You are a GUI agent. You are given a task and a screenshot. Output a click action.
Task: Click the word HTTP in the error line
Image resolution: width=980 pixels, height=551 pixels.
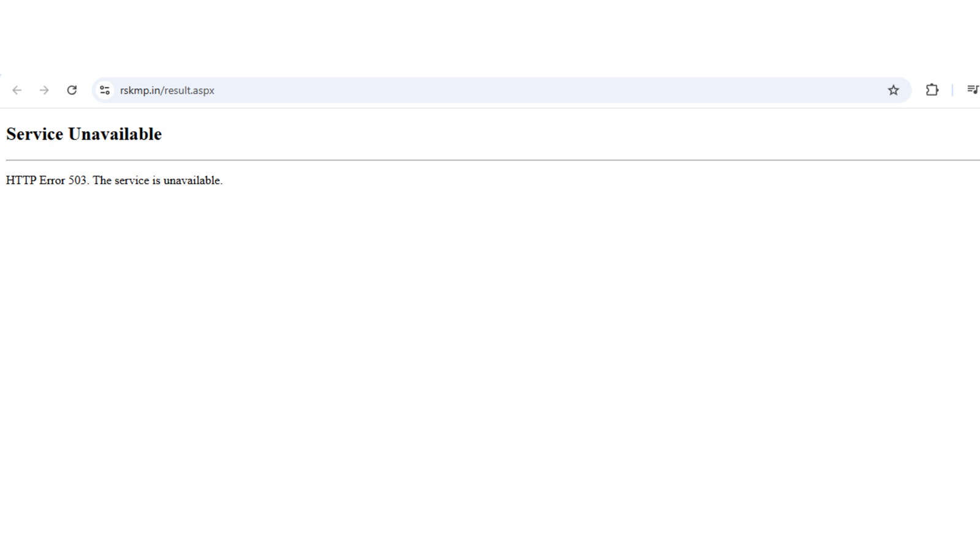tap(21, 181)
